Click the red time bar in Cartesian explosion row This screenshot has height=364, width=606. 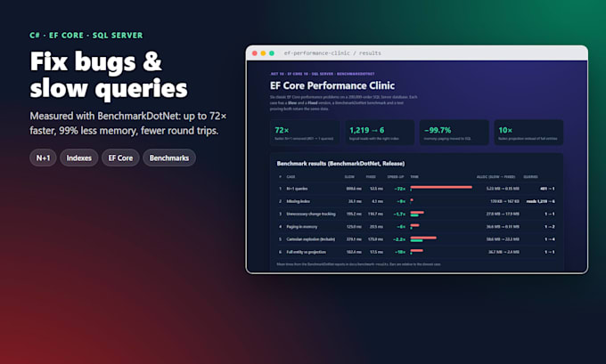[423, 238]
